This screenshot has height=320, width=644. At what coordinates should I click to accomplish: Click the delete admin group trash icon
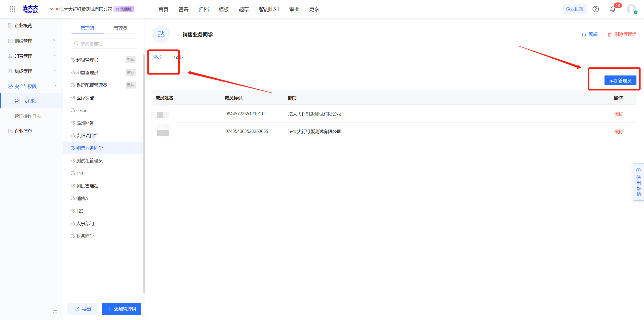610,34
